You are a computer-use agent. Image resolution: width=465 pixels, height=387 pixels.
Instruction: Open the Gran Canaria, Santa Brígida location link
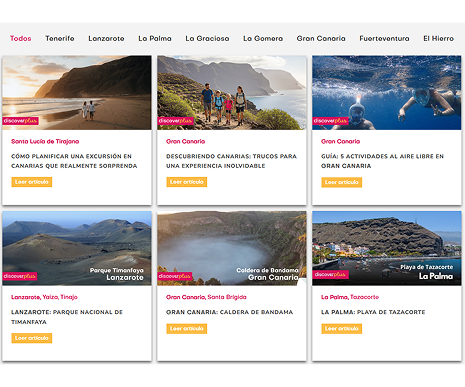(x=206, y=297)
